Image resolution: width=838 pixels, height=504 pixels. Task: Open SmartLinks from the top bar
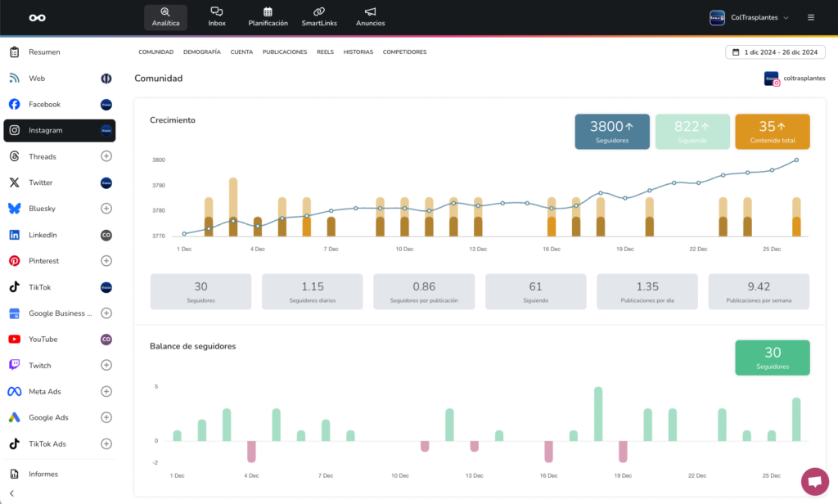click(x=319, y=17)
